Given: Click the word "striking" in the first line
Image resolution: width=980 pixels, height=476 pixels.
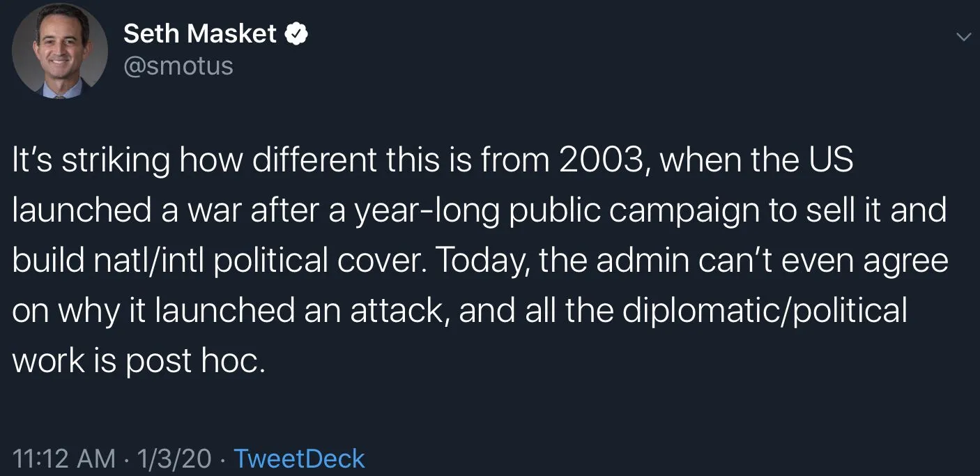Looking at the screenshot, I should tap(115, 160).
